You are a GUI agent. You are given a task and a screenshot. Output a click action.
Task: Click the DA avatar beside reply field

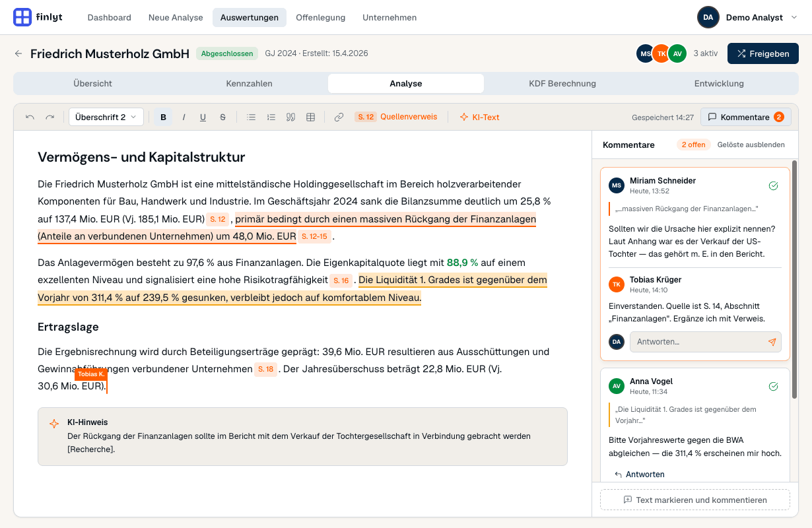[617, 342]
